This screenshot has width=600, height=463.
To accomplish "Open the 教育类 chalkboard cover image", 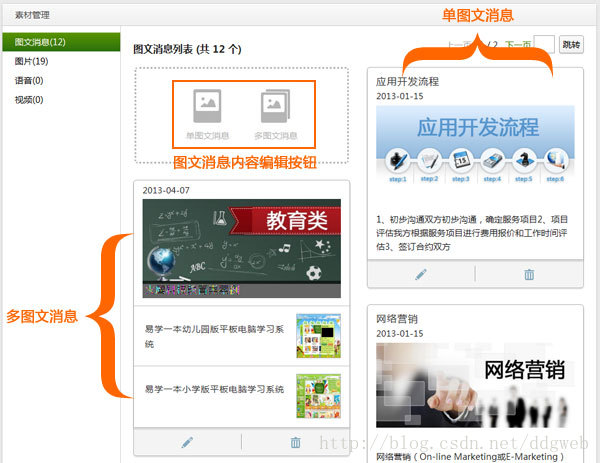I will (x=241, y=248).
